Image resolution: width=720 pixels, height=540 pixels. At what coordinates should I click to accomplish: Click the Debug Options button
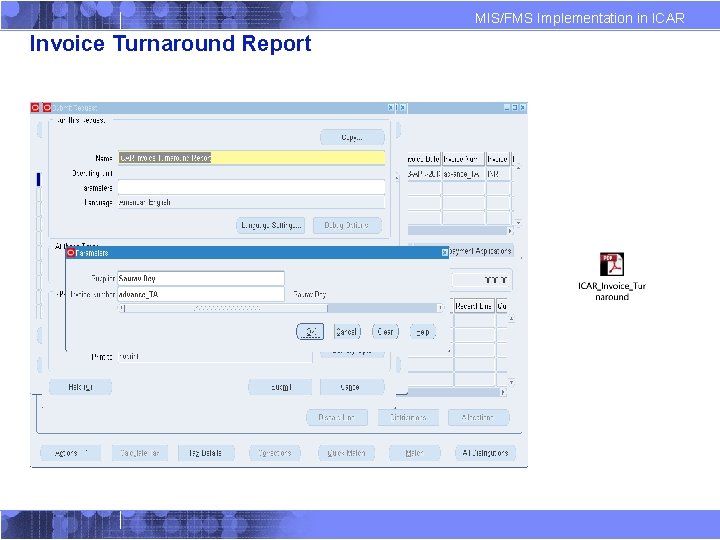[347, 225]
